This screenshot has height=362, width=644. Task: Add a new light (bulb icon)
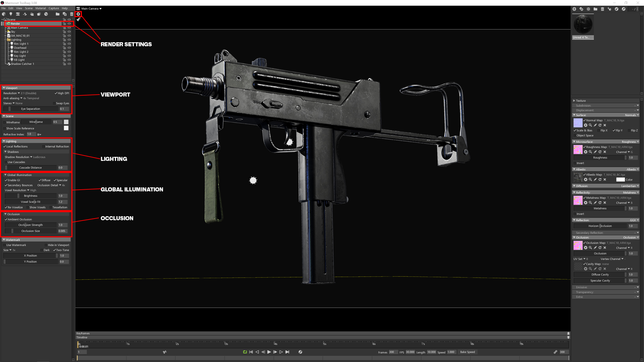(11, 14)
